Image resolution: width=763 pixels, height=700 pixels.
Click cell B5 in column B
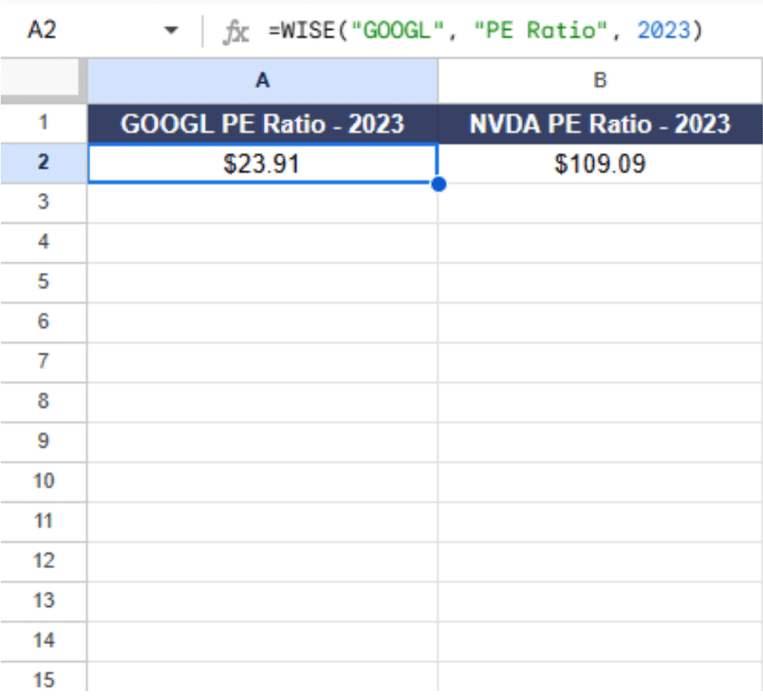(x=600, y=282)
